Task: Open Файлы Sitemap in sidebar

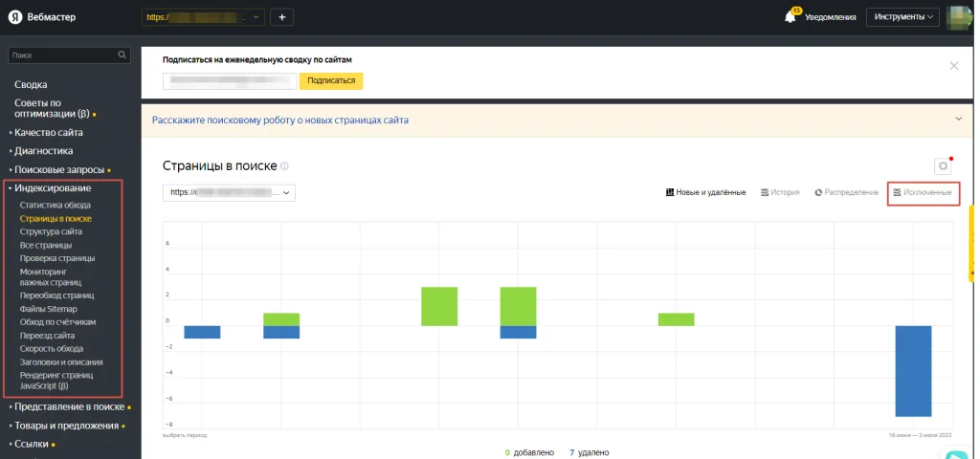Action: point(48,309)
